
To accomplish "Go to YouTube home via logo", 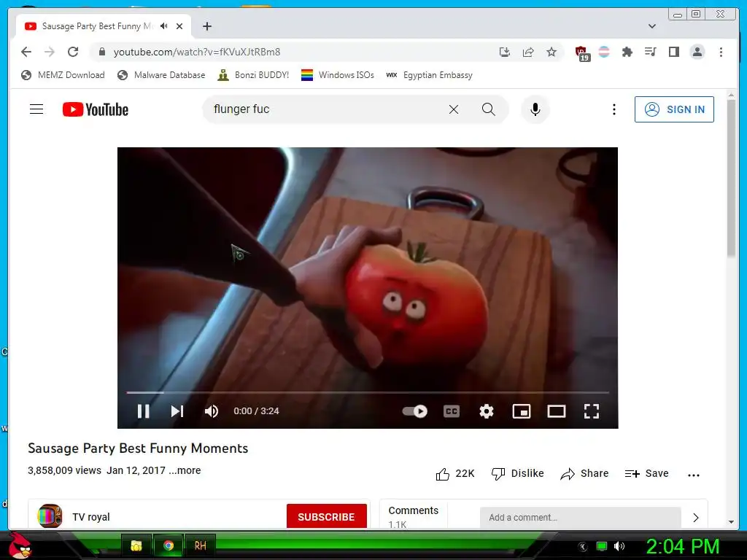I will [x=96, y=109].
